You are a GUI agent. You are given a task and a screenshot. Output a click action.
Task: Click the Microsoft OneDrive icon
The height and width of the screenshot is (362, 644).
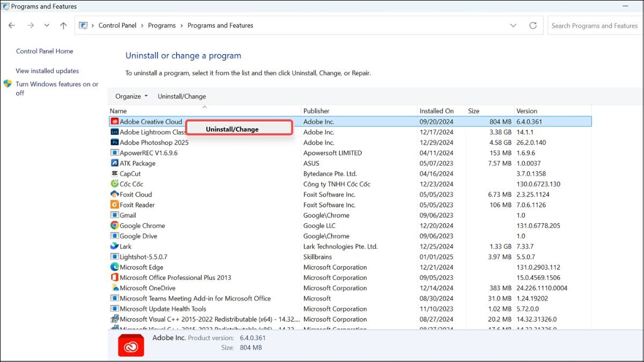[114, 288]
